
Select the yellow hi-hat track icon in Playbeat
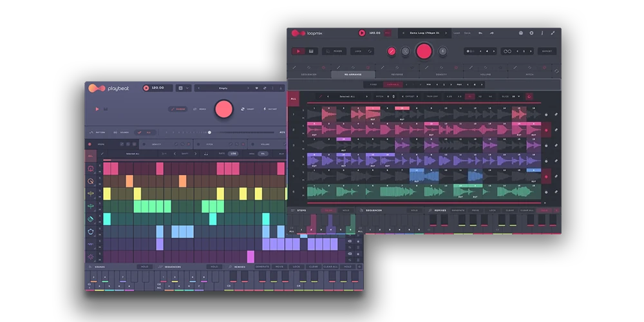pos(91,193)
